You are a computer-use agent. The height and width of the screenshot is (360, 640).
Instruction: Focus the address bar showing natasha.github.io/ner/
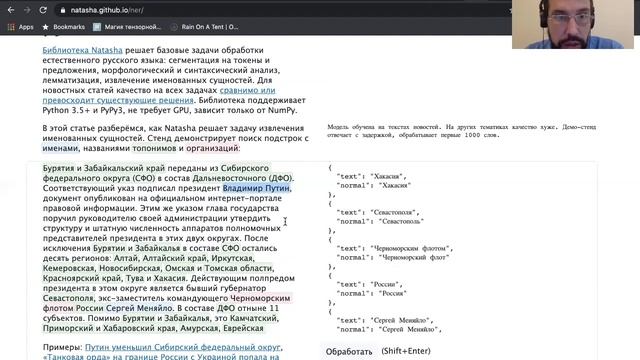click(x=282, y=10)
